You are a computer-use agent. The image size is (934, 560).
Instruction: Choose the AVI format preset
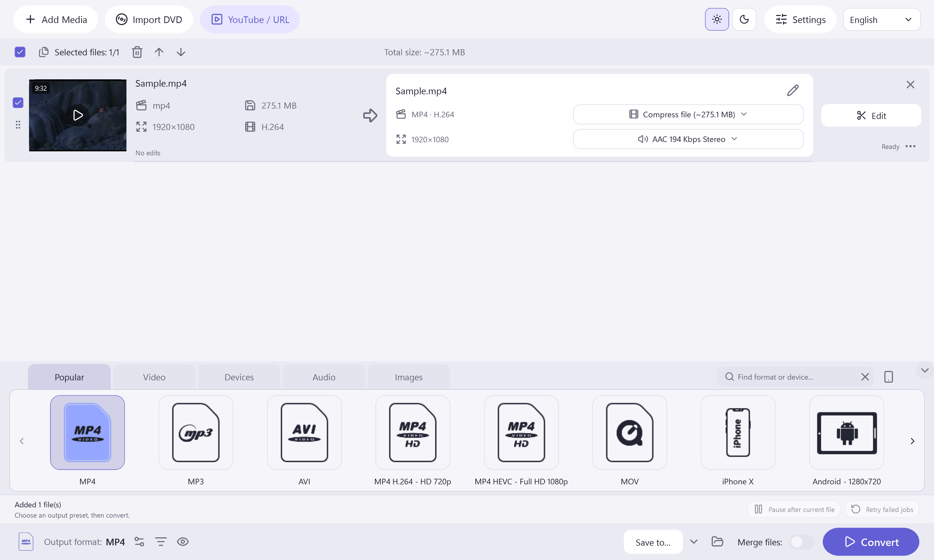click(x=304, y=432)
